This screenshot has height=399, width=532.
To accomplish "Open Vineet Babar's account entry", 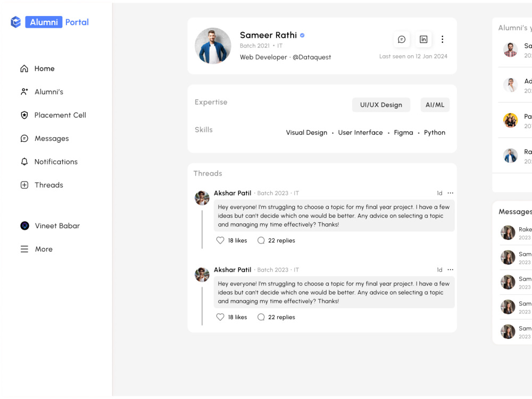I will pos(57,226).
